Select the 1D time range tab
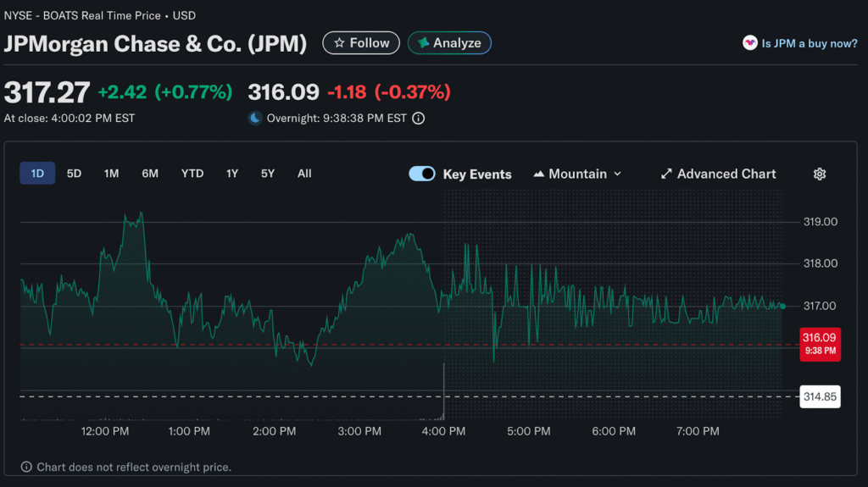This screenshot has height=487, width=868. [37, 174]
